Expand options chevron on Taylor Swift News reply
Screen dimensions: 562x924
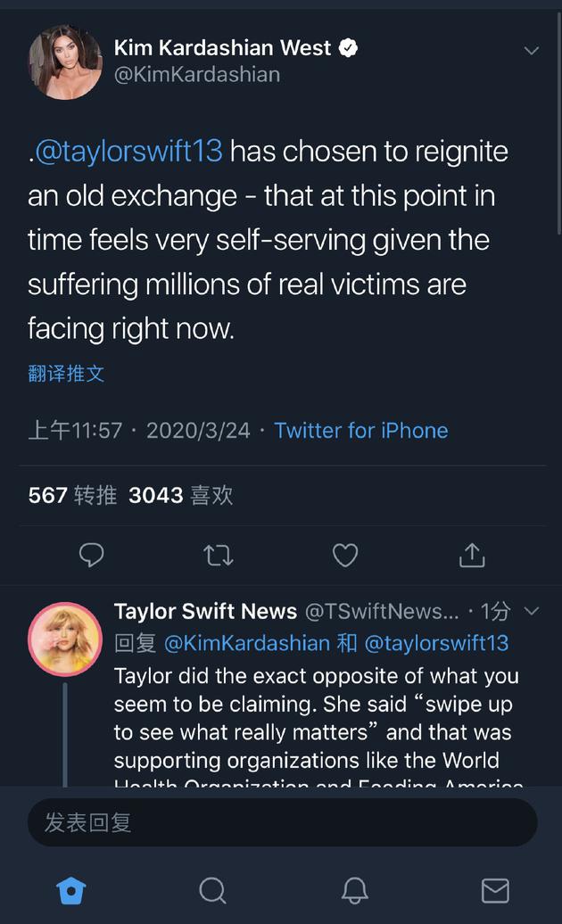pos(532,611)
